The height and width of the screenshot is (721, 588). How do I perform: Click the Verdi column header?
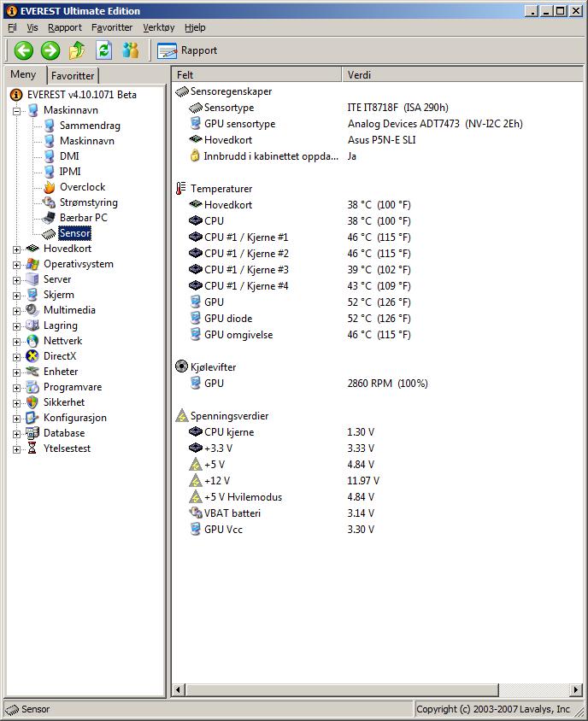click(x=462, y=75)
